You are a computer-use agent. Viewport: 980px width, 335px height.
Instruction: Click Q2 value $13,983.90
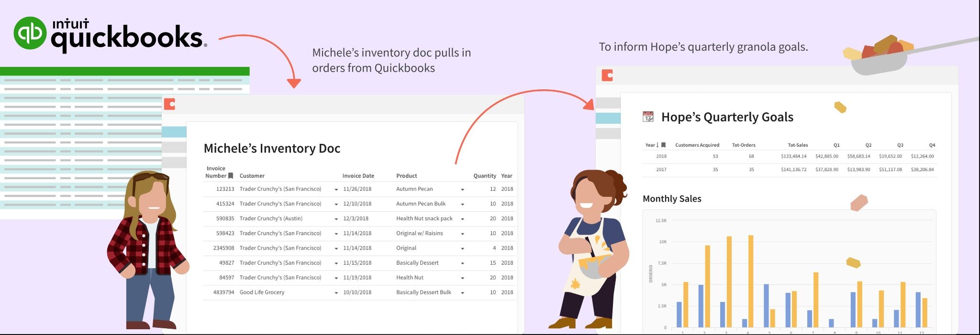coord(858,170)
